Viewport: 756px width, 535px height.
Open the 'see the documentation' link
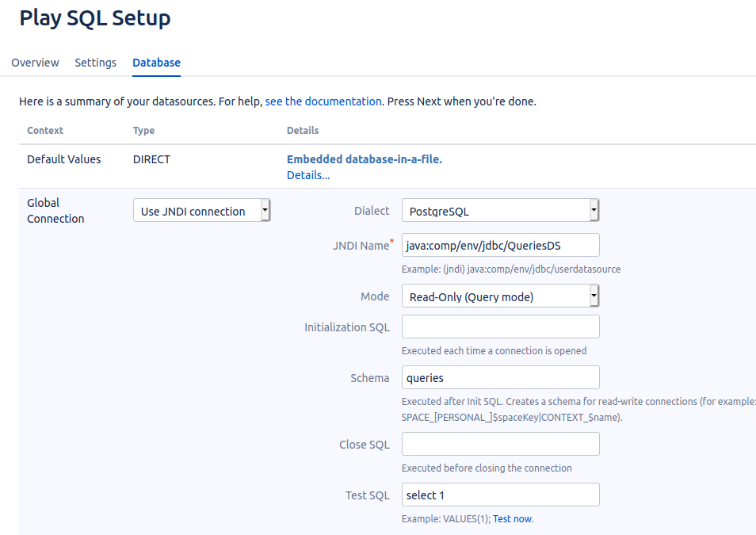pos(323,101)
